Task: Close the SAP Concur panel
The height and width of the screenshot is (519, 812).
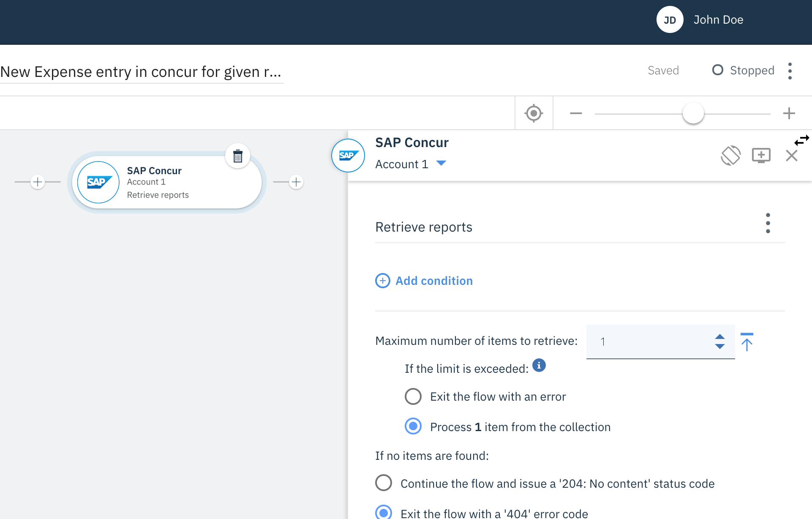Action: coord(791,156)
